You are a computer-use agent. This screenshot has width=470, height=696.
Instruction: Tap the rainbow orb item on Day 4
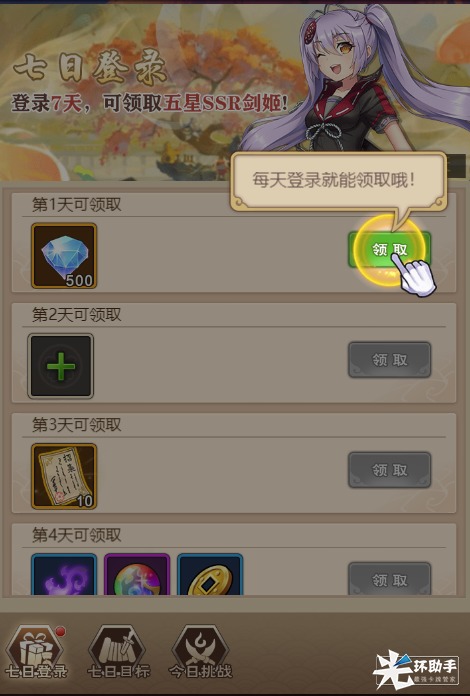[x=137, y=574]
